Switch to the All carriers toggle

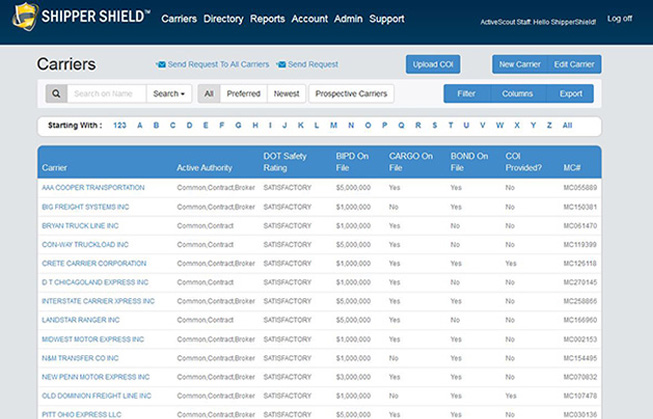(x=209, y=94)
